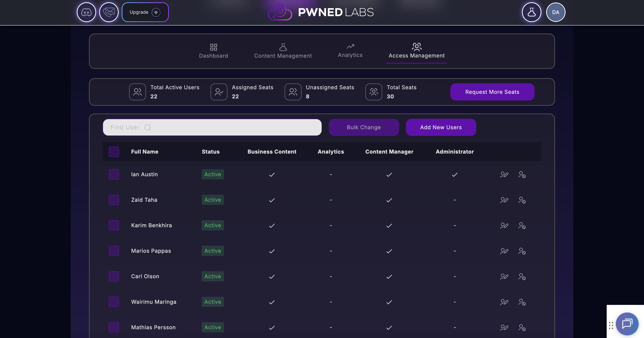
Task: Click edit user icon for Marios Pappas
Action: tap(504, 251)
